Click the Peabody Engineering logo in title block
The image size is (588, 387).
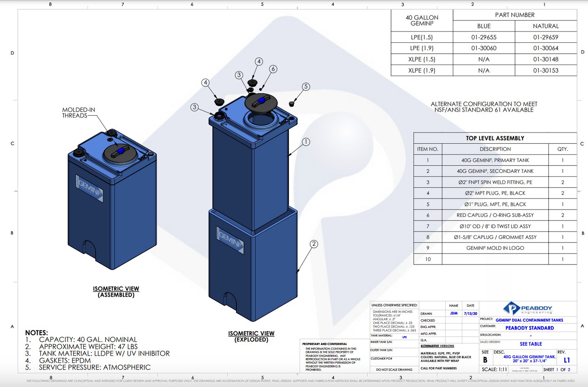(x=528, y=309)
